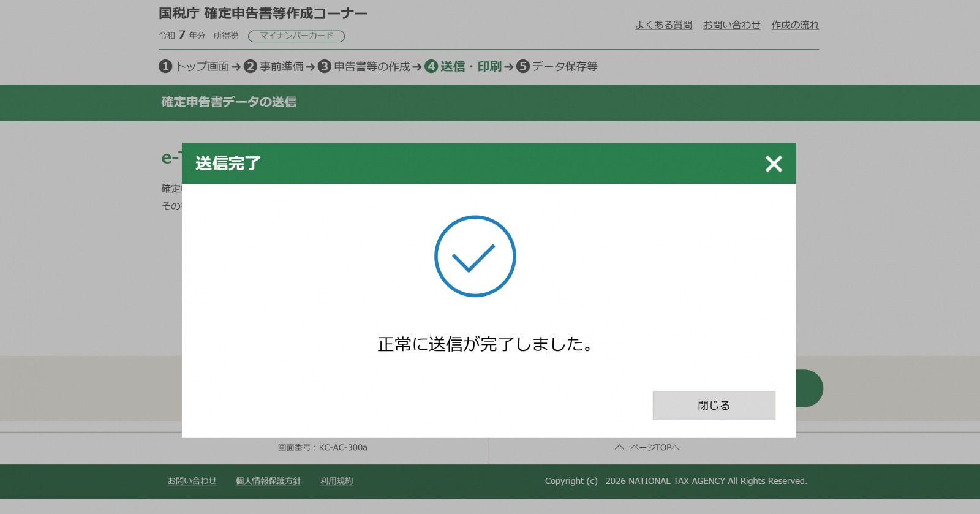Open the 個人情報保護方針 link

[268, 481]
